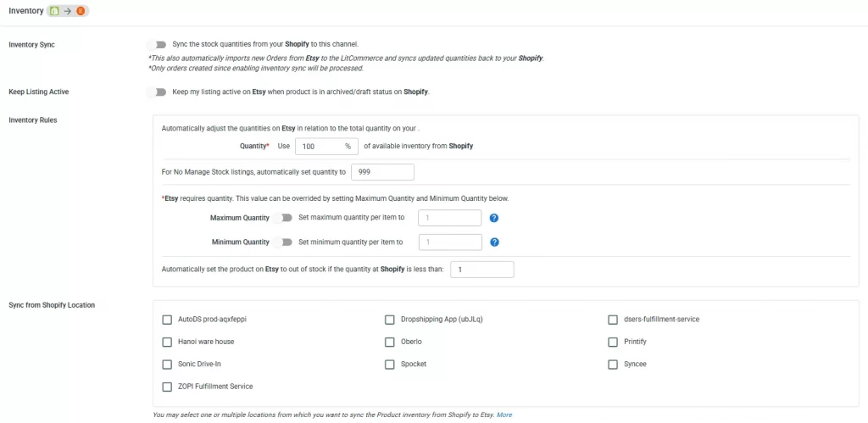This screenshot has width=868, height=423.
Task: Click the out of stock threshold input
Action: [x=482, y=270]
